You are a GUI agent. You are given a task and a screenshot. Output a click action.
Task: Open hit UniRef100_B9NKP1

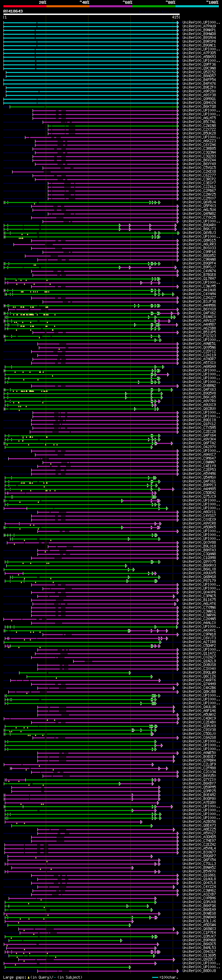[199, 30]
